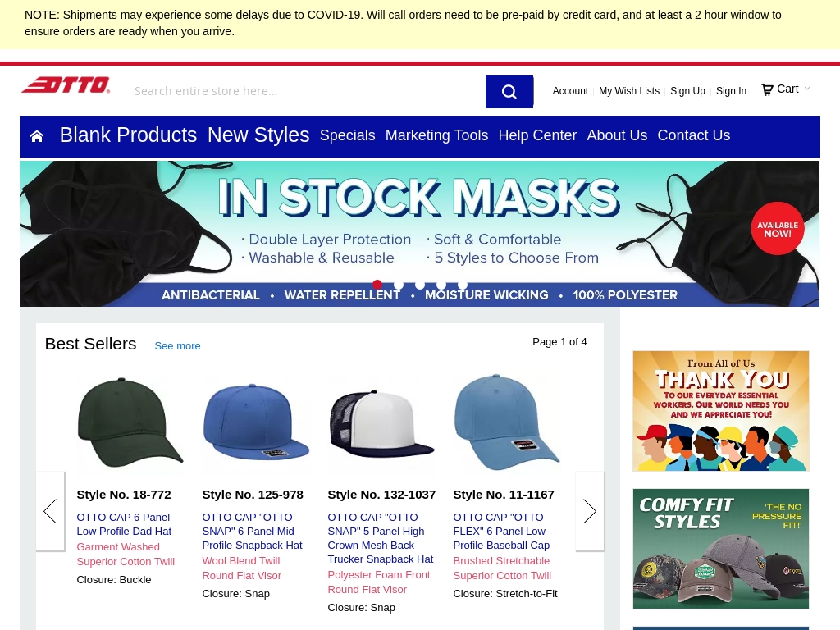Viewport: 840px width, 630px height.
Task: Select the third banner carousel dot
Action: coord(420,285)
